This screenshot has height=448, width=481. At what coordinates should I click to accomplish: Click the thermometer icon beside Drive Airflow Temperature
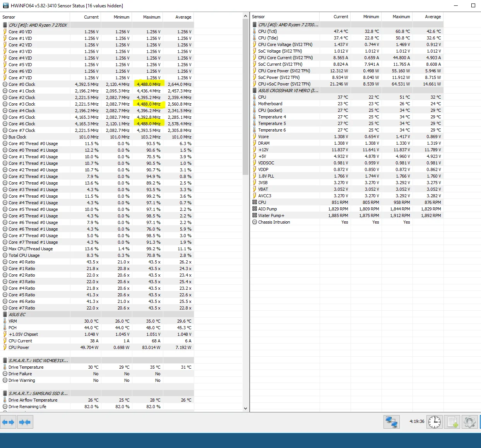coord(5,400)
